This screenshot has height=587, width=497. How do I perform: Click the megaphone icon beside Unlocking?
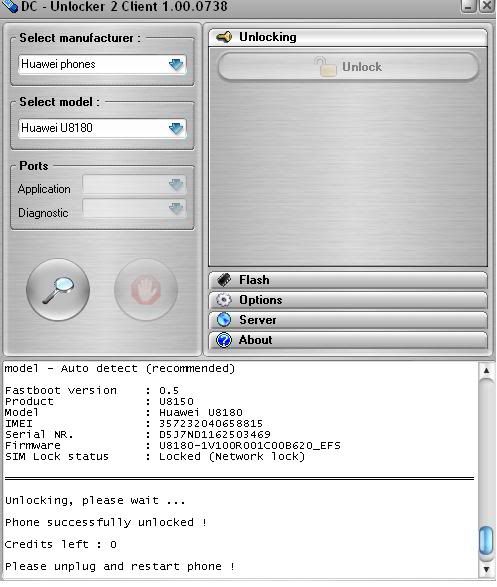[x=224, y=37]
